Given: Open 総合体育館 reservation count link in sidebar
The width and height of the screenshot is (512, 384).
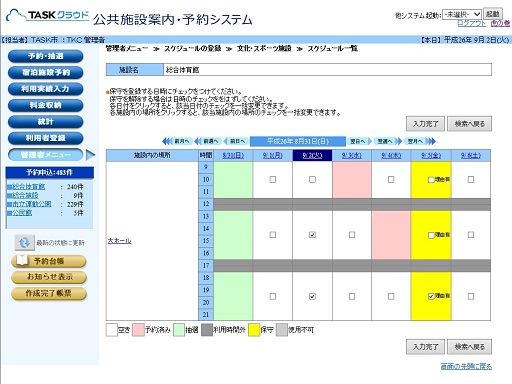Looking at the screenshot, I should point(28,187).
